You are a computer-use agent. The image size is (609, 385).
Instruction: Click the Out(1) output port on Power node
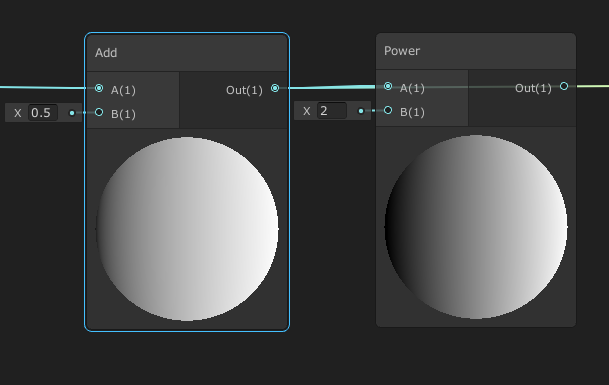coord(564,86)
